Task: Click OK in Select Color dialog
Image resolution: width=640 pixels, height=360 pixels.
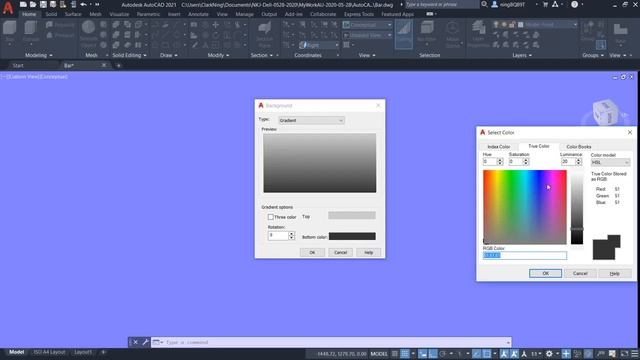Action: pos(545,273)
